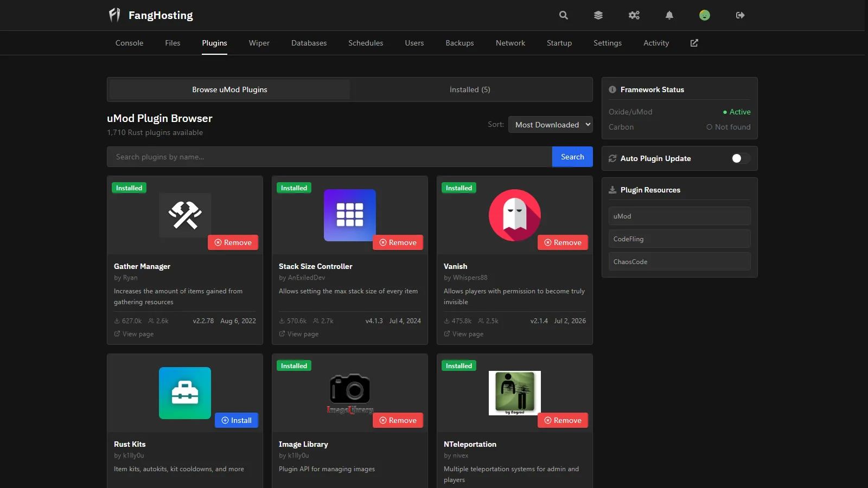Click the Image Library camera icon
868x488 pixels.
click(x=350, y=393)
